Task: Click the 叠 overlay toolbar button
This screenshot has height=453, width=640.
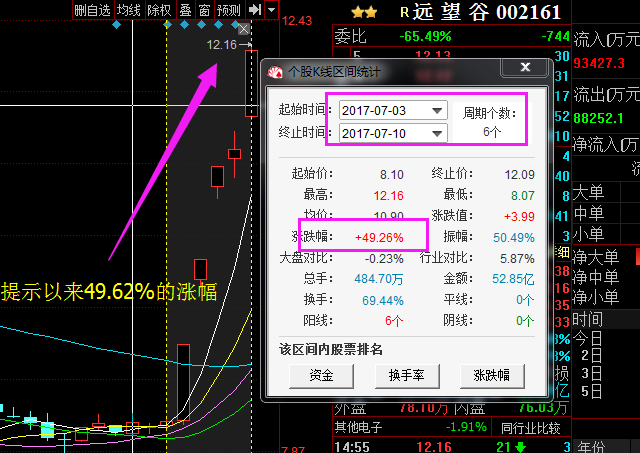Action: point(185,10)
